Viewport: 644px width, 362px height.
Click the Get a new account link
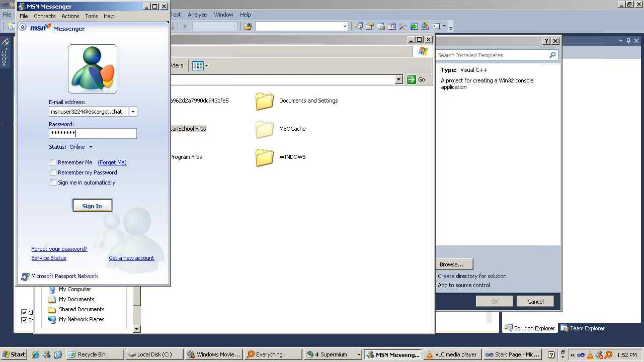point(131,258)
